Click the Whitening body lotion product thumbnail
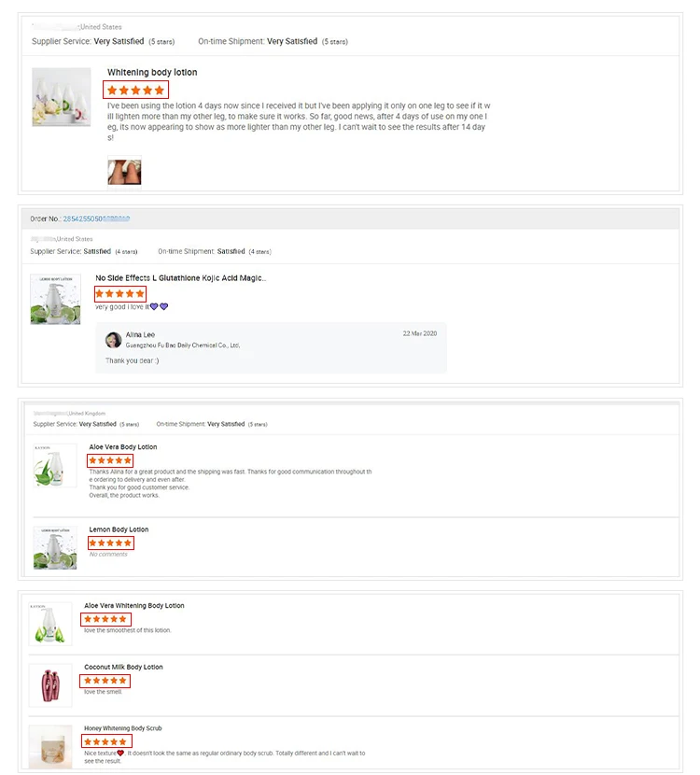Viewport: 700px width, 775px height. [61, 97]
